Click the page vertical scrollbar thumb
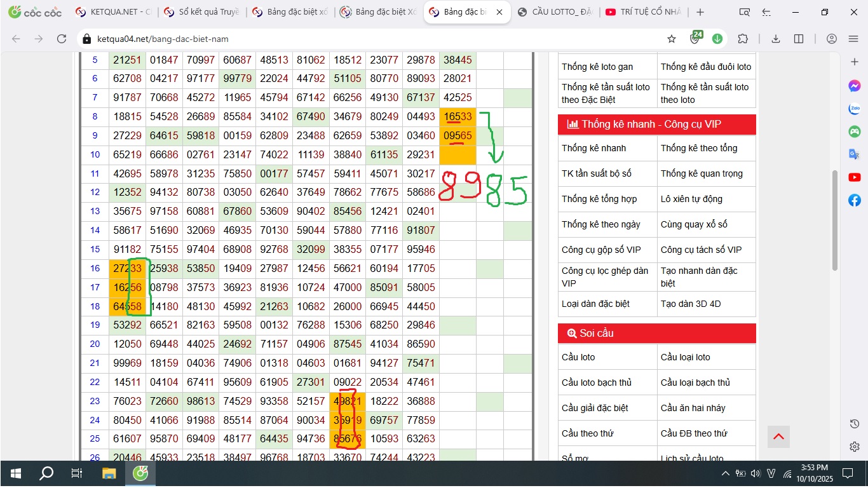This screenshot has width=868, height=488. [x=836, y=220]
